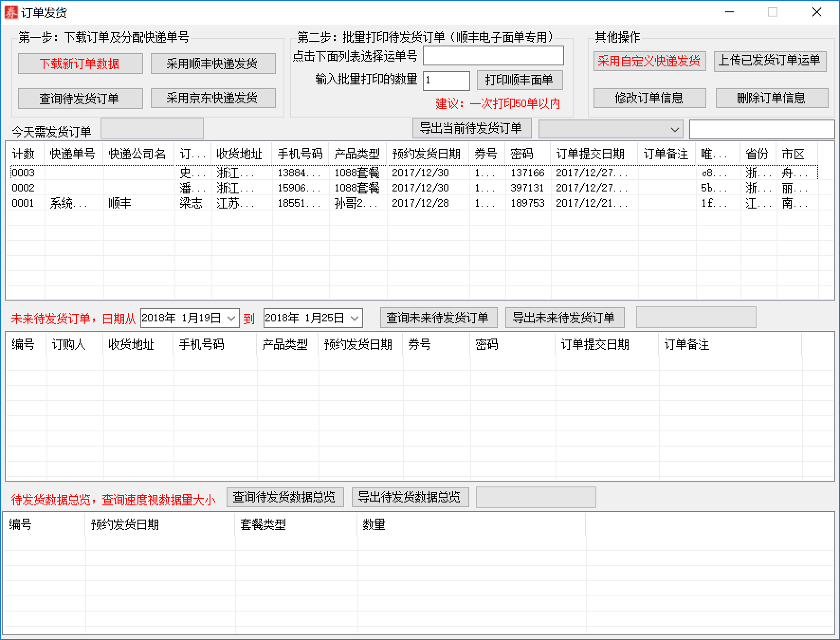Click 上传已发货订单运单 to upload shipped waybills
The height and width of the screenshot is (640, 840).
[771, 61]
